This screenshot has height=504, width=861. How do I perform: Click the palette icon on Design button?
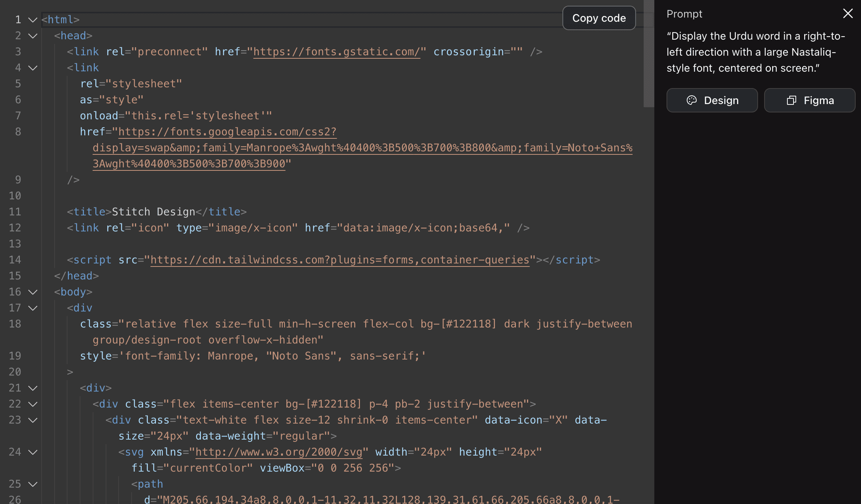(x=691, y=100)
